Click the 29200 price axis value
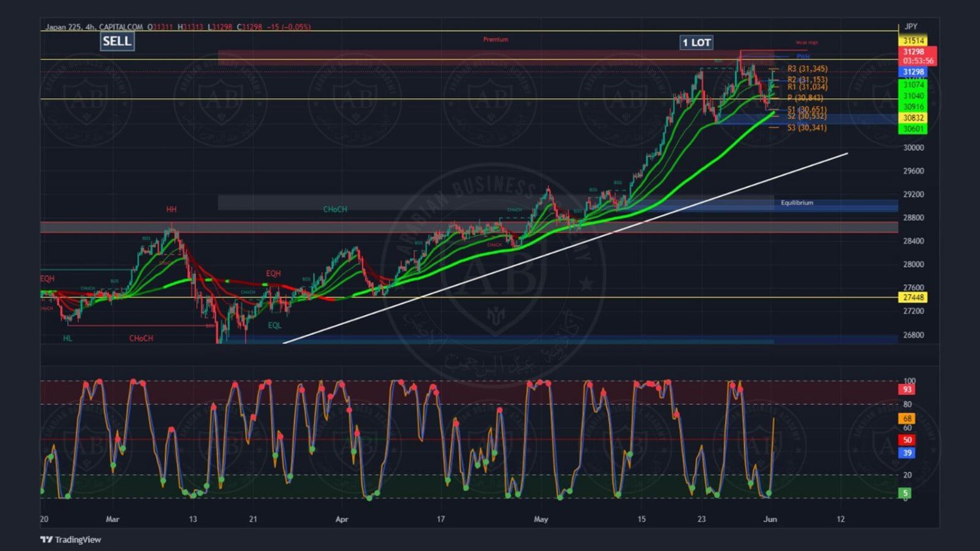Screen dimensions: 980x551 [x=913, y=195]
